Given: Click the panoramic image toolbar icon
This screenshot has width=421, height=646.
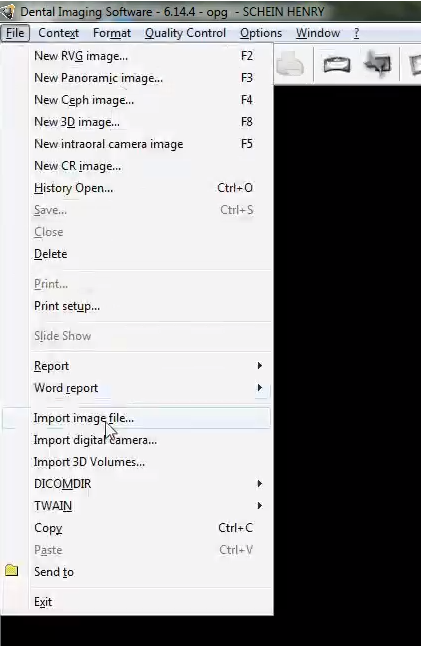Looking at the screenshot, I should 337,65.
